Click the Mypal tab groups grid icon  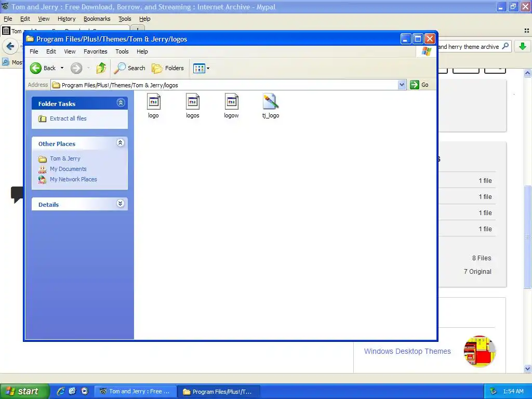pos(527,31)
